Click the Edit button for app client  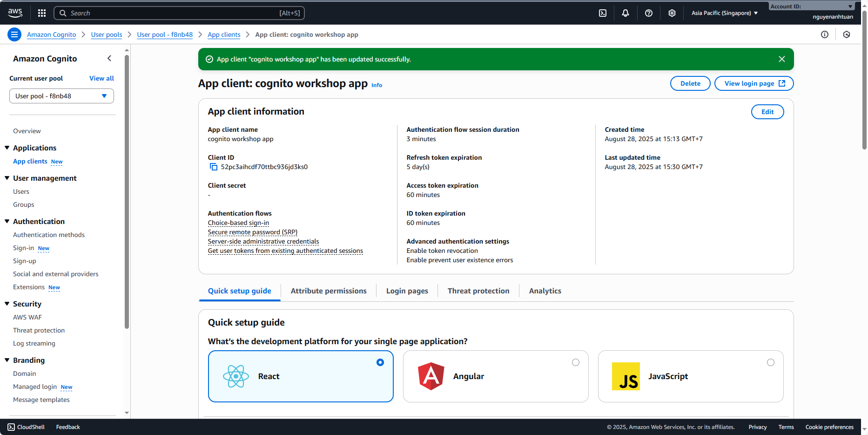[x=767, y=112]
